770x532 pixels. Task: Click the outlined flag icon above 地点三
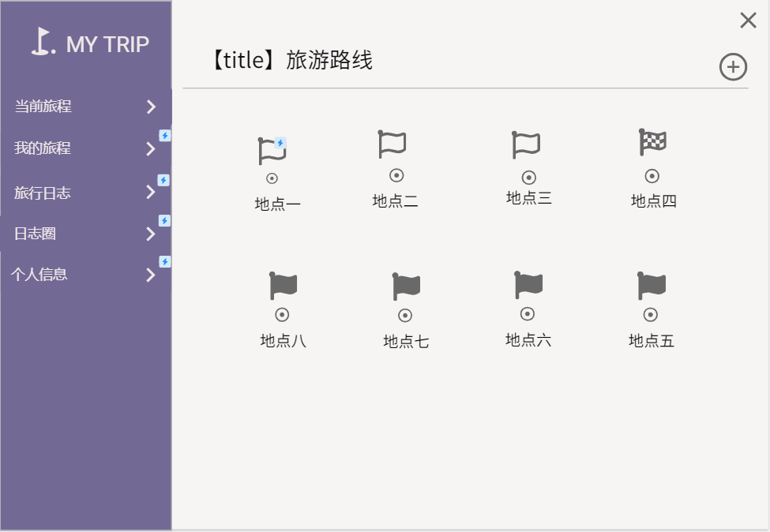coord(526,144)
